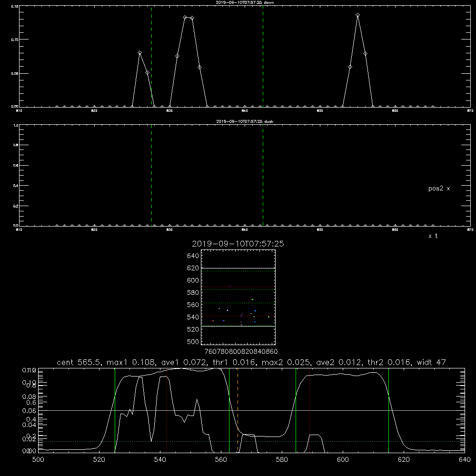
Task: Click the '0.6' y-axis label of dusk plot
Action: (x=16, y=166)
